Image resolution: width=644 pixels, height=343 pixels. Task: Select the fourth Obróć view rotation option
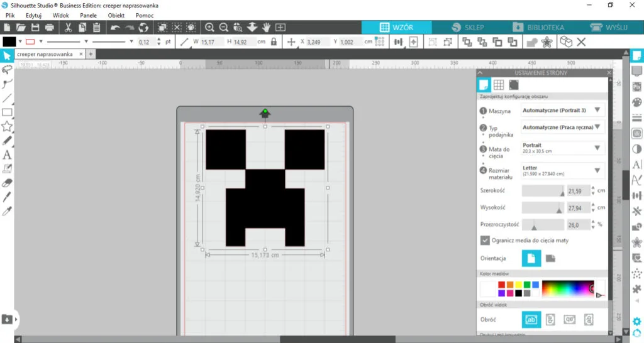pyautogui.click(x=589, y=320)
